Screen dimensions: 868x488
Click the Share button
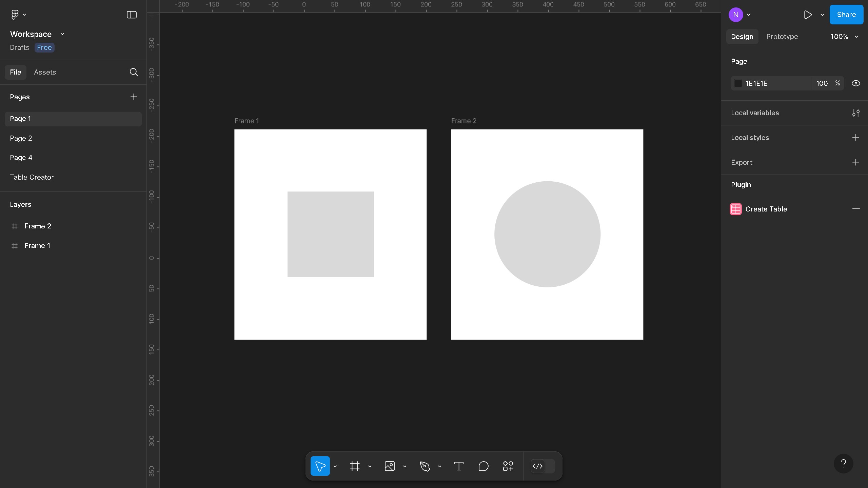[846, 15]
